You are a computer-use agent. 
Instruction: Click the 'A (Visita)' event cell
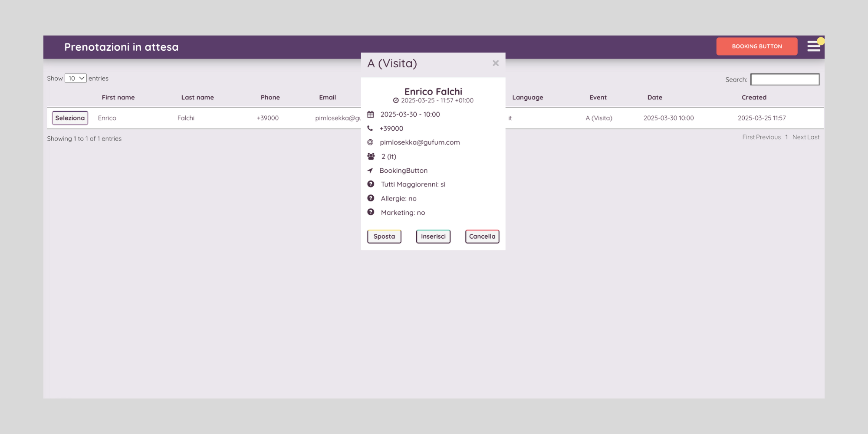point(599,118)
